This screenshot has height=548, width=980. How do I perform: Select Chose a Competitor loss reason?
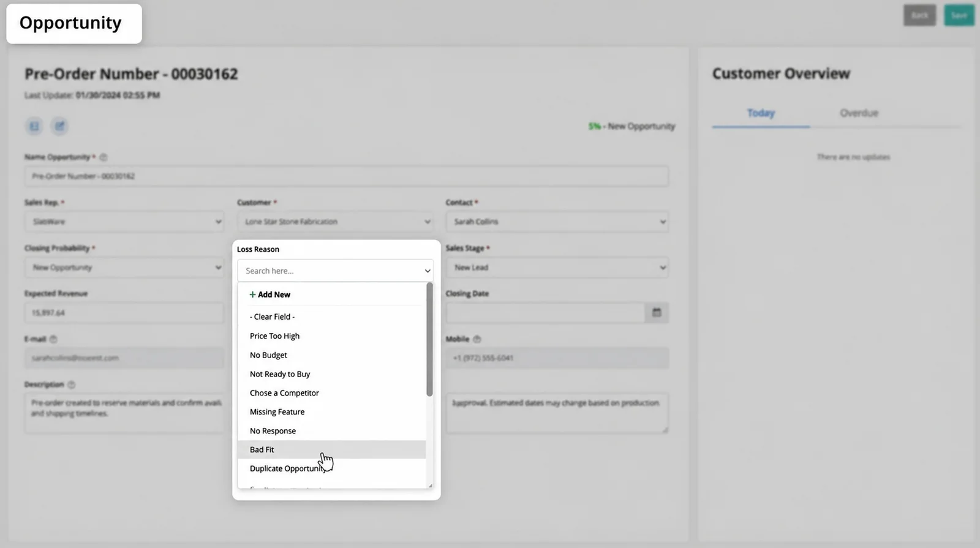(331, 392)
